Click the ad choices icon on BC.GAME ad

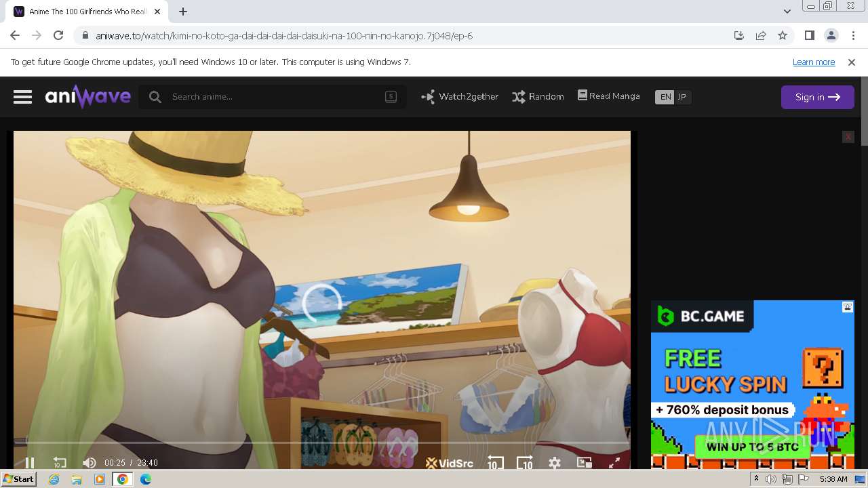(848, 307)
